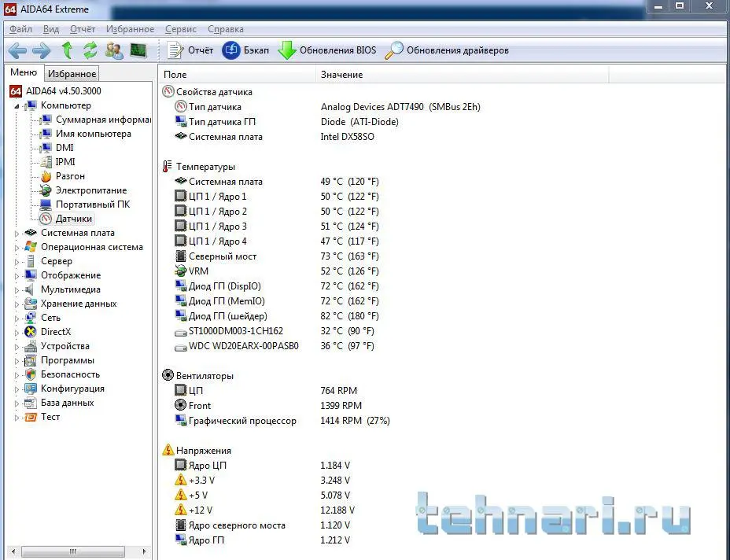
Task: Select the +12 V voltage row
Action: (264, 510)
